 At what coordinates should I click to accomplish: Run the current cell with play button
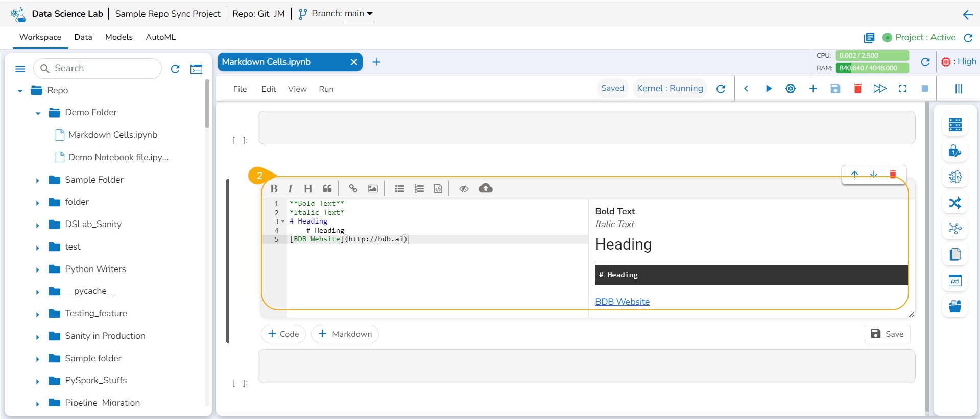(x=768, y=89)
